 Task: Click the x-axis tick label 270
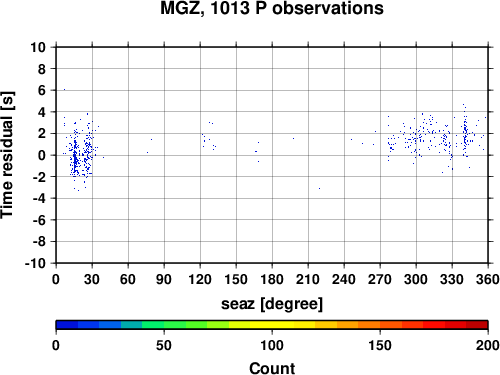[380, 279]
